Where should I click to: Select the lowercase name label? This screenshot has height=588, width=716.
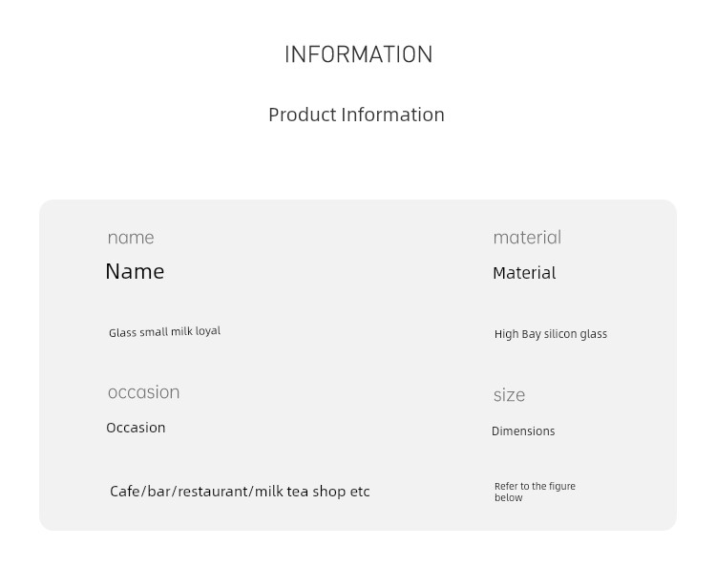131,238
